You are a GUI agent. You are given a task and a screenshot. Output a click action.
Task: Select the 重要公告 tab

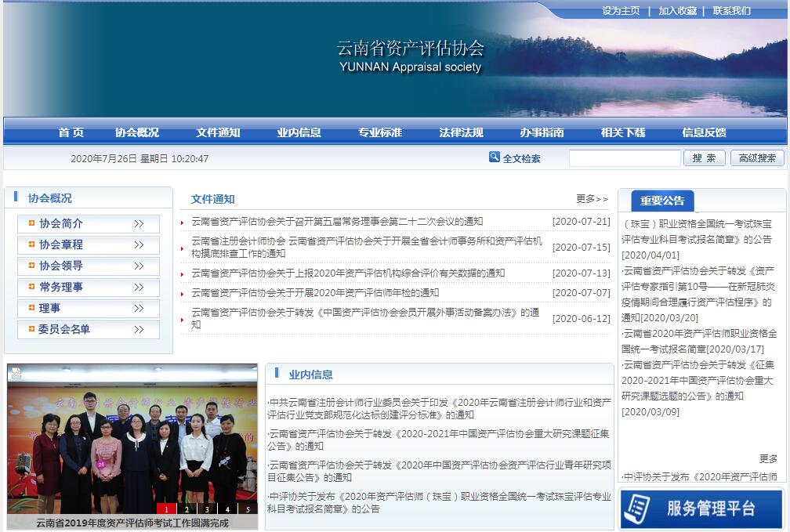coord(662,201)
